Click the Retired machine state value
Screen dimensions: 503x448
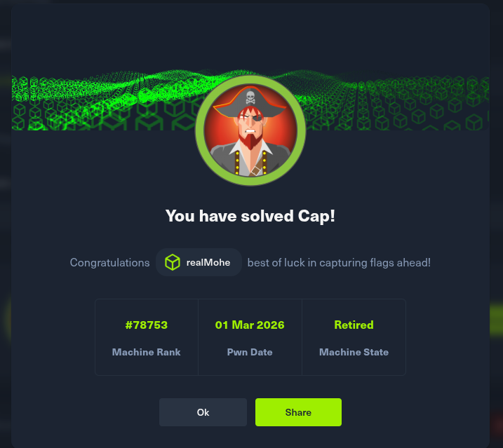point(354,325)
